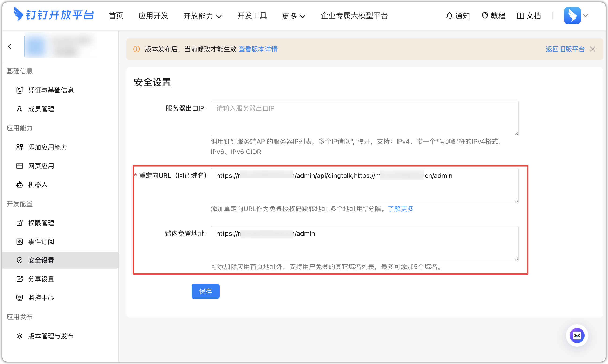608x364 pixels.
Task: Open 权限管理 via its lock icon
Action: pyautogui.click(x=19, y=223)
